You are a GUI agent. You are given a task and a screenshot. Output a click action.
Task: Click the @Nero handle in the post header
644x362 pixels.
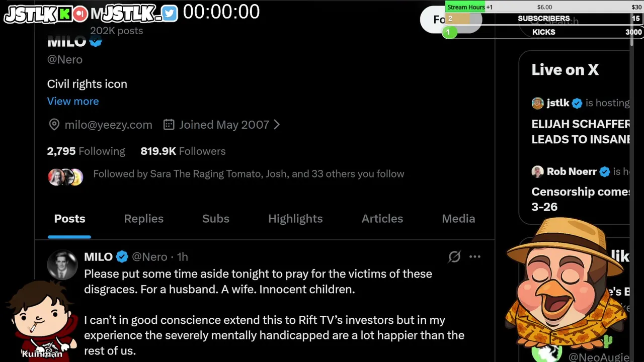click(149, 257)
